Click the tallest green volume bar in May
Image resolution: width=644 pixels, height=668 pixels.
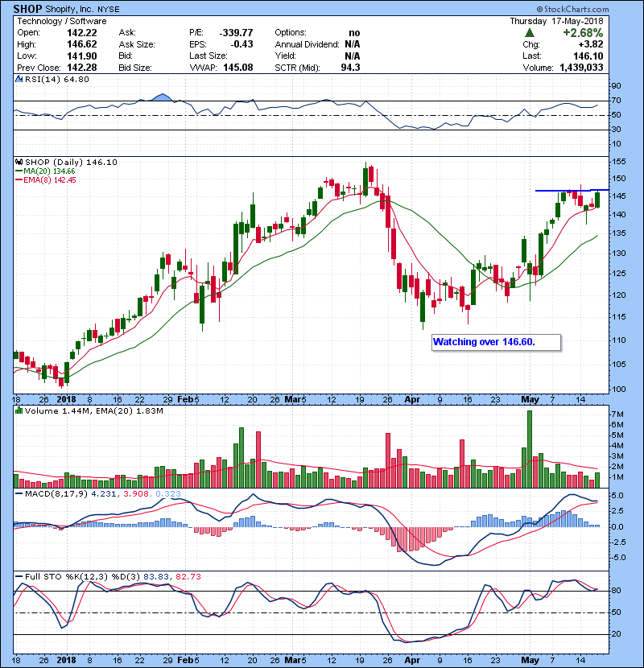(x=530, y=449)
